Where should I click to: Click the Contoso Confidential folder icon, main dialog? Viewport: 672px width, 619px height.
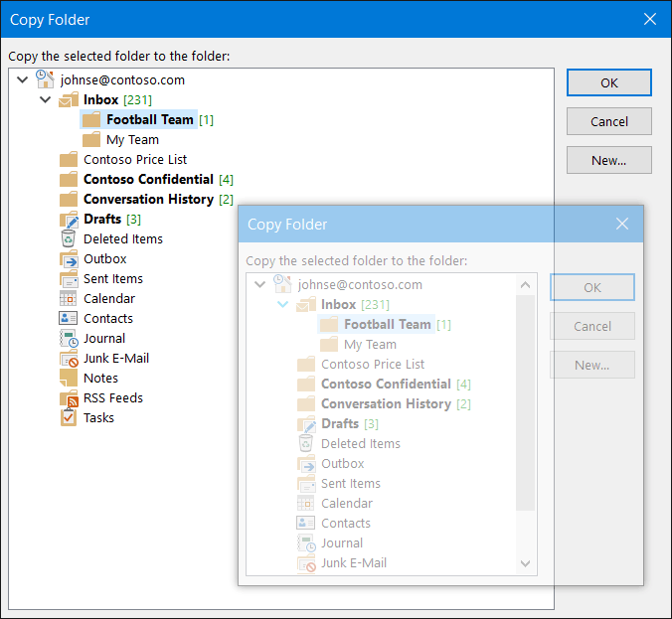(69, 179)
